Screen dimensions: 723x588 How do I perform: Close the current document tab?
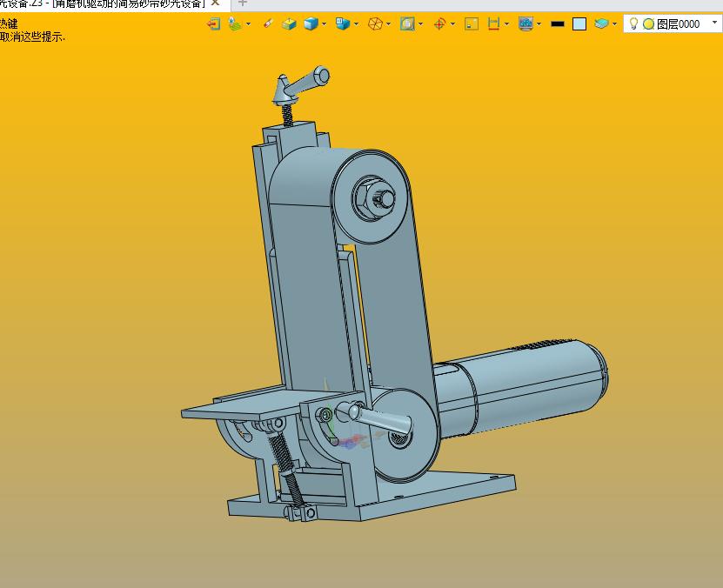coord(215,3)
